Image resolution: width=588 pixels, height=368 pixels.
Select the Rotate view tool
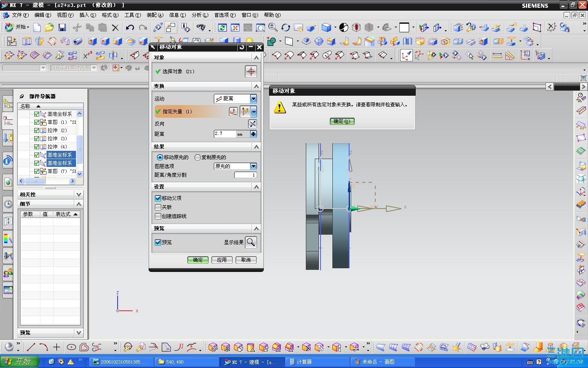pyautogui.click(x=286, y=27)
